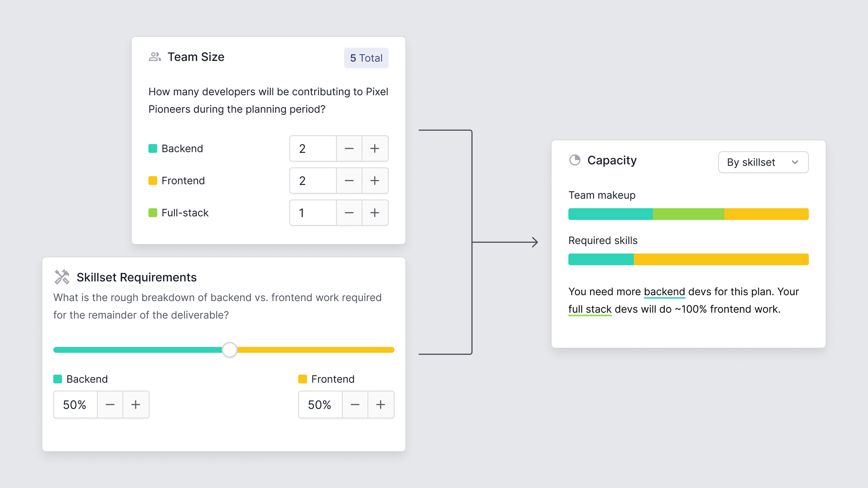868x488 pixels.
Task: Decrease the Full-stack developer count
Action: point(349,213)
